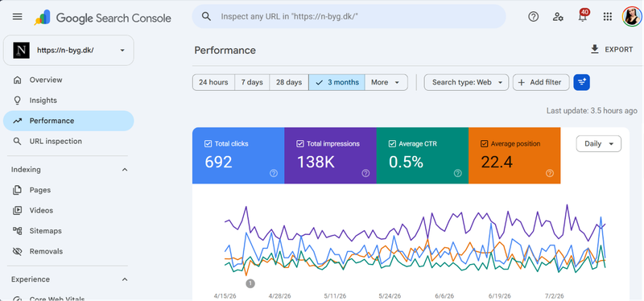644x301 pixels.
Task: Select the 3 months date range
Action: [336, 82]
